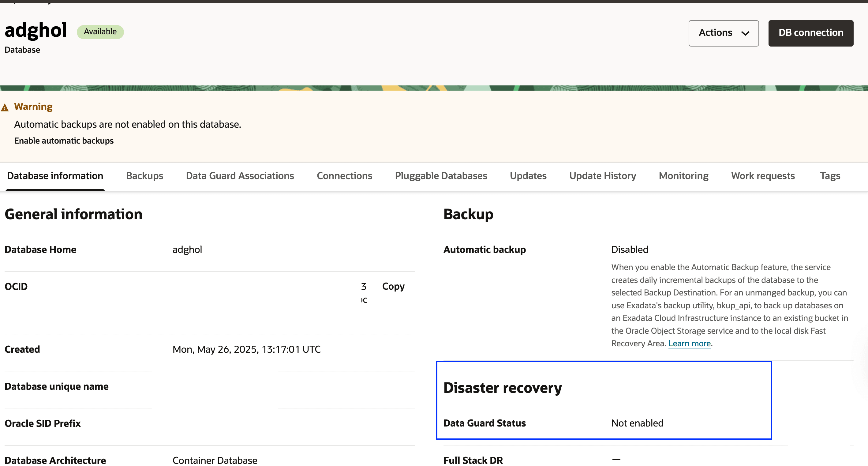Copy the database OCID
868x466 pixels.
click(393, 286)
